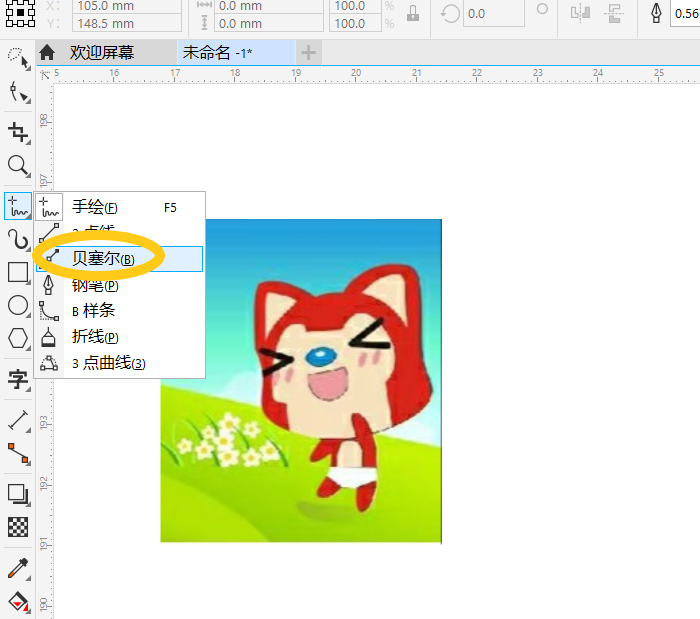
Task: Choose the Ellipse tool
Action: click(18, 305)
